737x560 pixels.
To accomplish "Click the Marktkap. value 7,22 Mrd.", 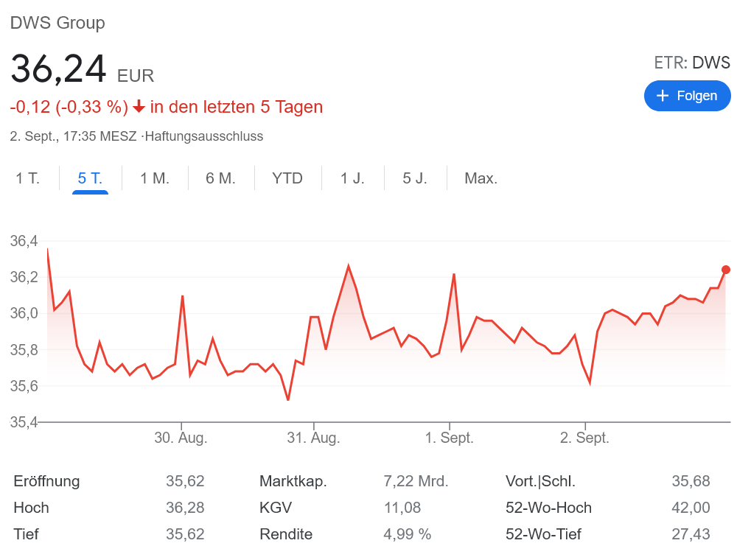I will tap(416, 481).
